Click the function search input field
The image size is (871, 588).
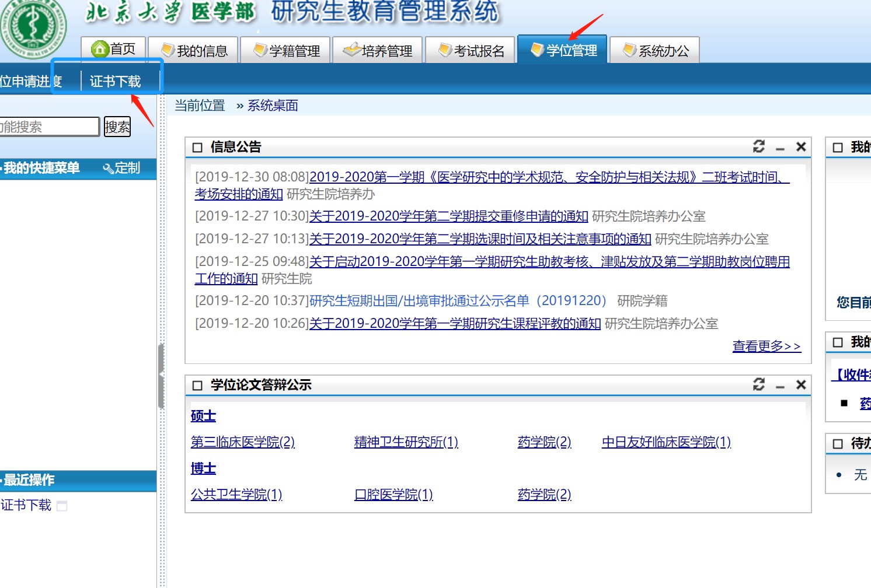(49, 127)
